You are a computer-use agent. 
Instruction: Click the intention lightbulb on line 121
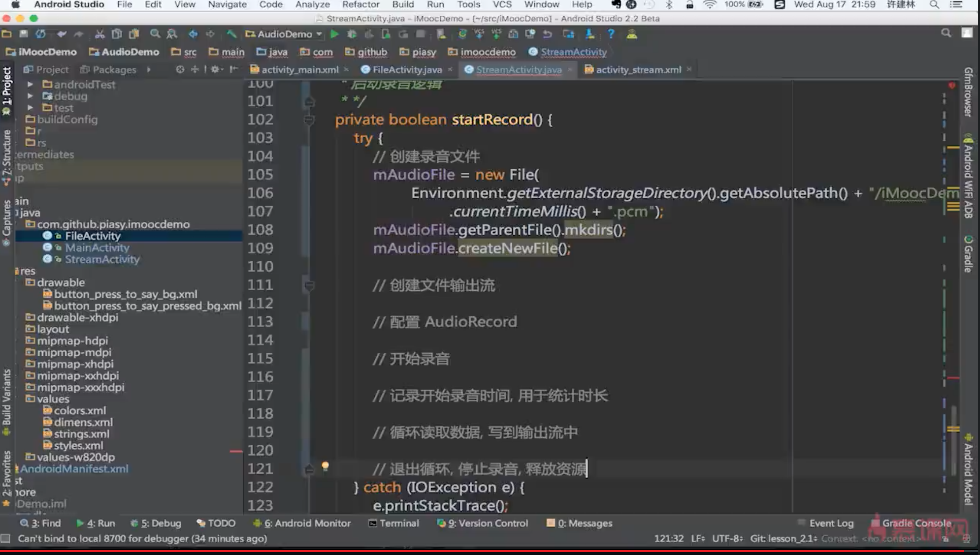pos(325,465)
